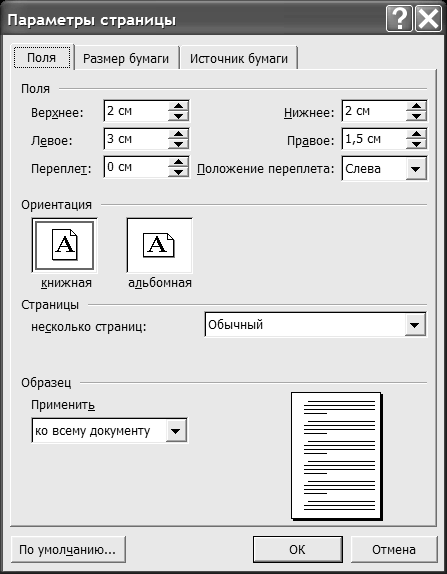Image resolution: width=447 pixels, height=574 pixels.
Task: Close the Параметры страницы dialog
Action: coord(428,20)
